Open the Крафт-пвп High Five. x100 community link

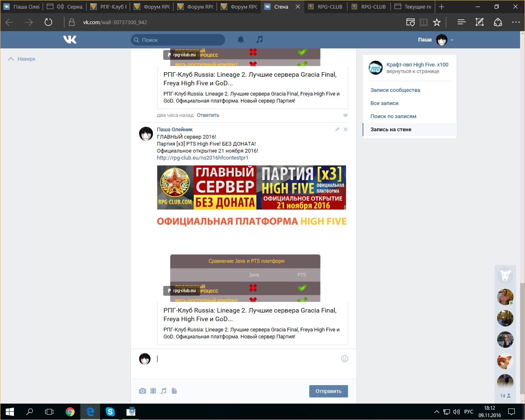click(x=417, y=65)
